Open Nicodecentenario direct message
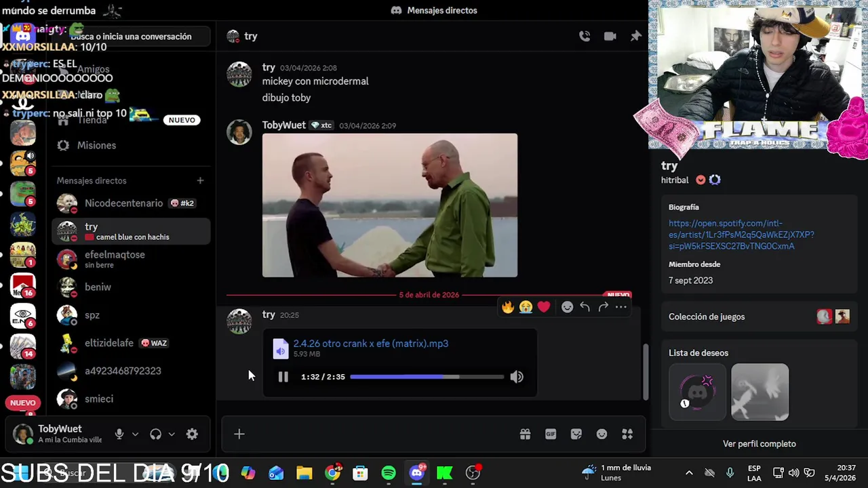The height and width of the screenshot is (488, 868). 131,203
